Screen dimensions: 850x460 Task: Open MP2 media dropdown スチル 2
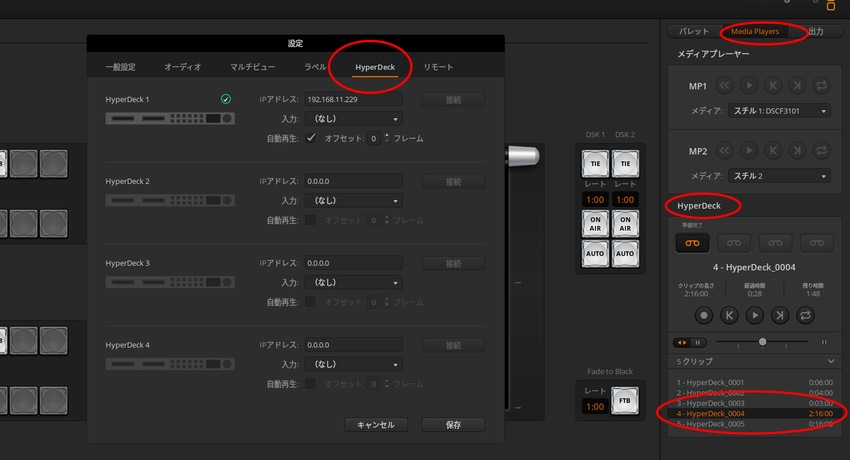tap(779, 176)
